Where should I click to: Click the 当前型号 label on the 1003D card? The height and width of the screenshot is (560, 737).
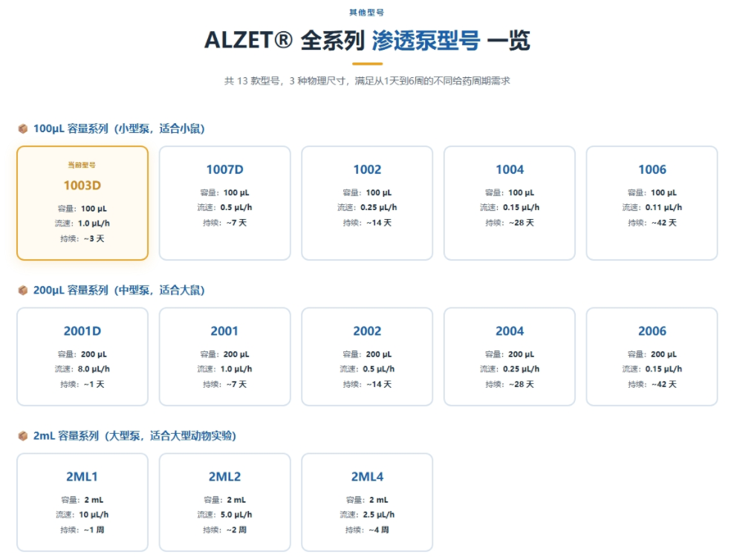(82, 164)
